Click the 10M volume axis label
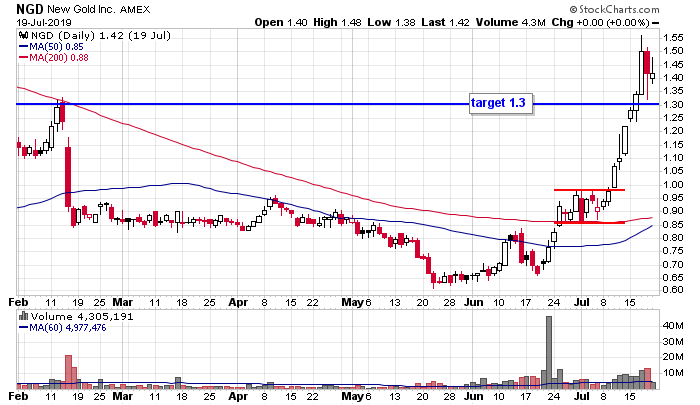The width and height of the screenshot is (700, 405). coord(673,373)
